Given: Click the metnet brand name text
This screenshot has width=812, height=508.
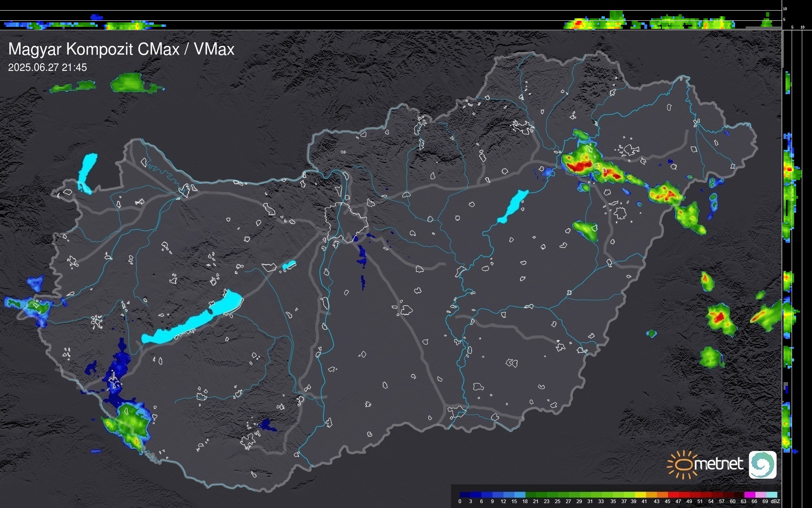Looking at the screenshot, I should tap(718, 464).
